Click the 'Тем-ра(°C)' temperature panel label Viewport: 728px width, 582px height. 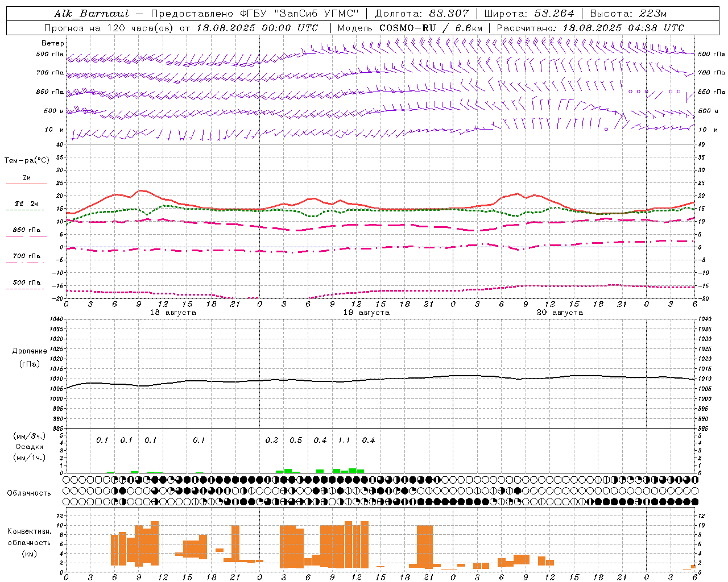click(x=27, y=161)
